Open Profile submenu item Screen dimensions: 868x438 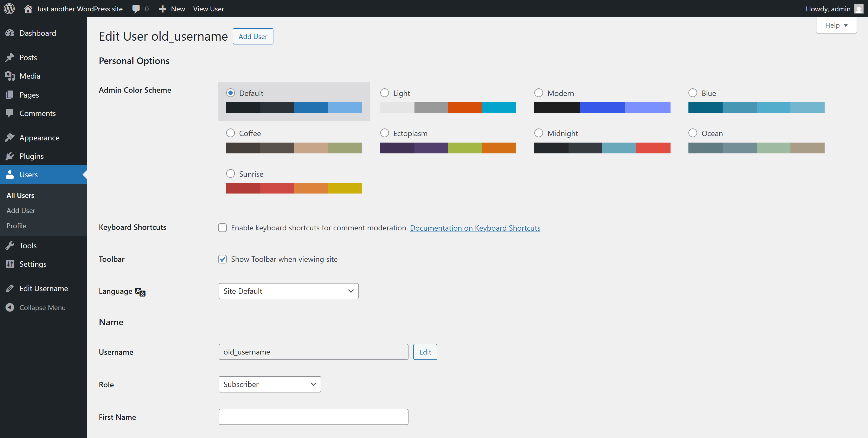(16, 226)
